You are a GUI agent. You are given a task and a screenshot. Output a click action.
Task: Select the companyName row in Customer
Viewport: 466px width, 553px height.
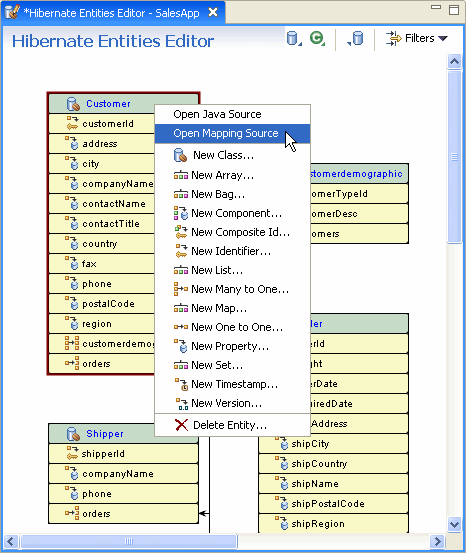(x=102, y=184)
